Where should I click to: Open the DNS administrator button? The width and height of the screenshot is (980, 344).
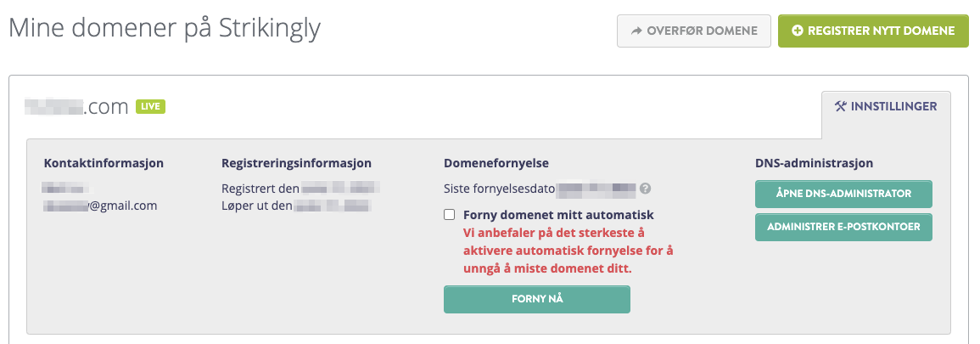tap(843, 194)
